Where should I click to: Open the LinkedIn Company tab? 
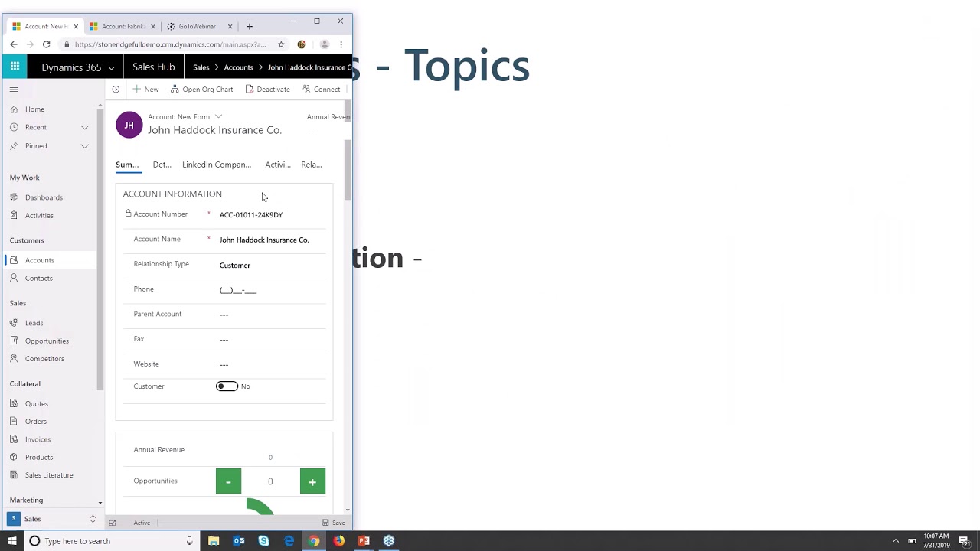(x=217, y=165)
